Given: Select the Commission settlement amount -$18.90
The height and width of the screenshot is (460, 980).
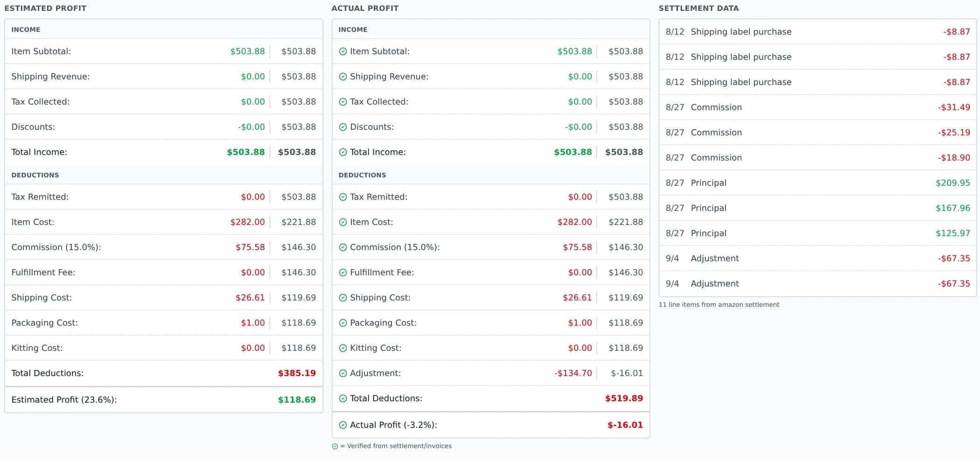Looking at the screenshot, I should tap(954, 158).
